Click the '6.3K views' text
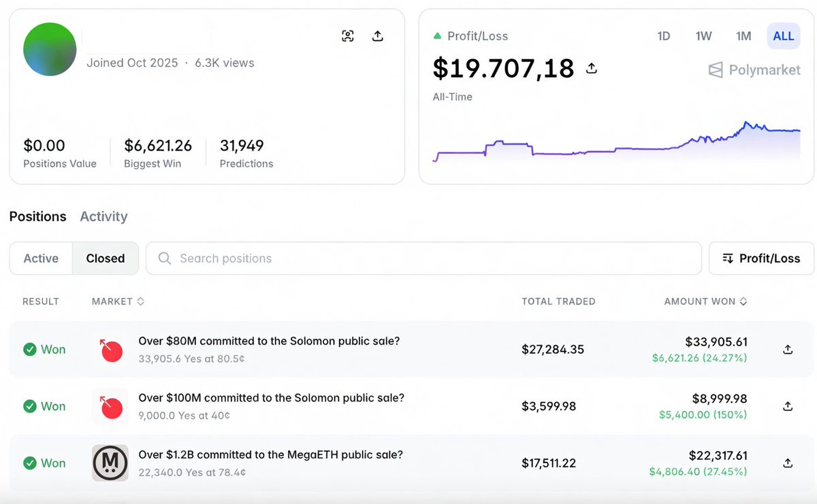 click(225, 63)
